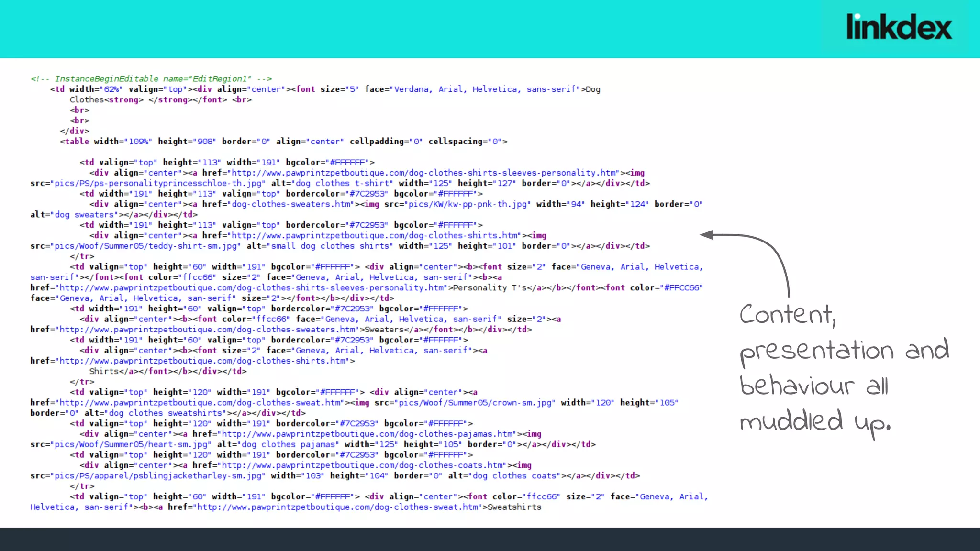Click the 'Shirts' link text line
Viewport: 980px width, 551px height.
click(103, 371)
